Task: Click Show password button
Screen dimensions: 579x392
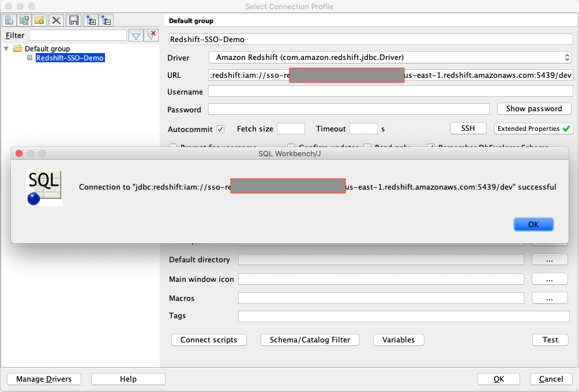Action: point(533,109)
